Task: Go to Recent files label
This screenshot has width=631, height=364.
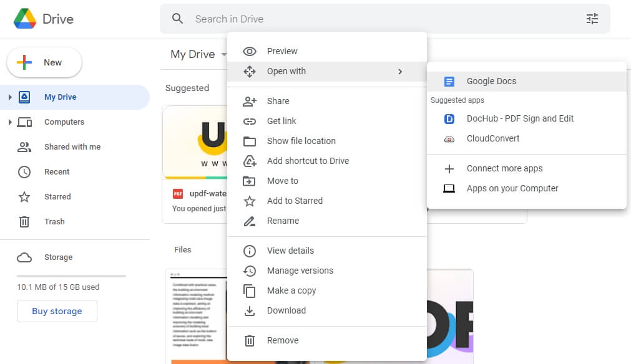Action: point(57,172)
